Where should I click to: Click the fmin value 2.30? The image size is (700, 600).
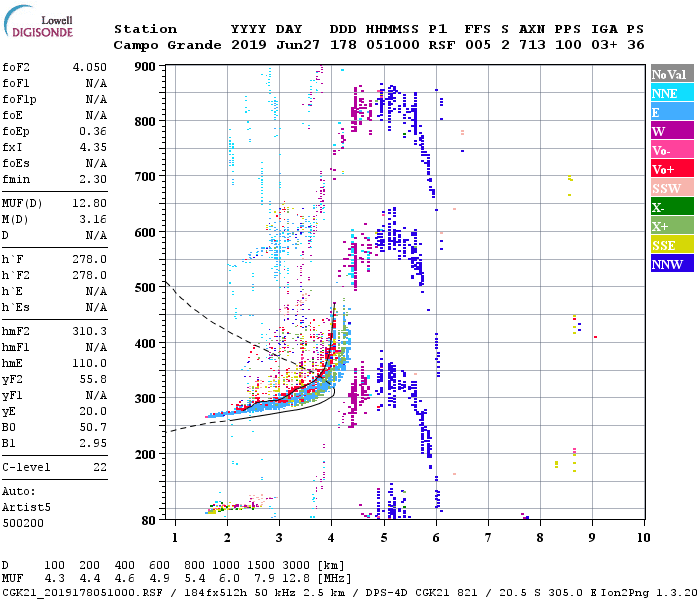point(93,179)
